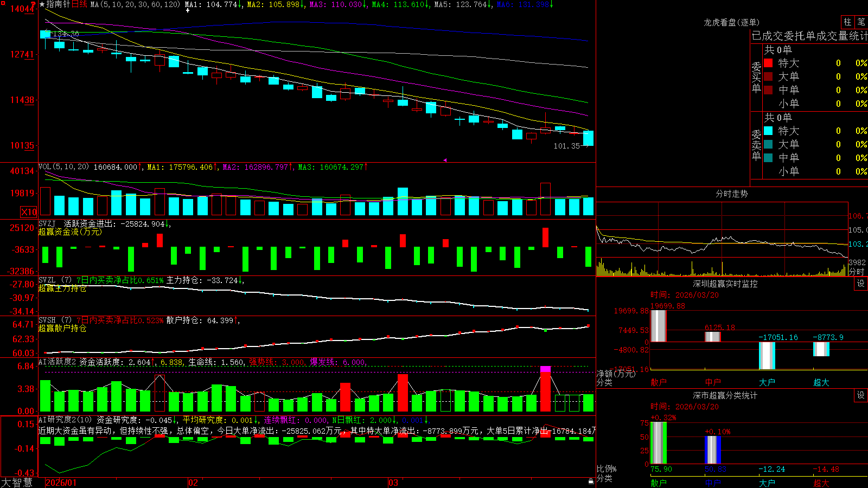Open 设 settings for 深市超赢分类统计
The width and height of the screenshot is (868, 488).
click(x=861, y=395)
